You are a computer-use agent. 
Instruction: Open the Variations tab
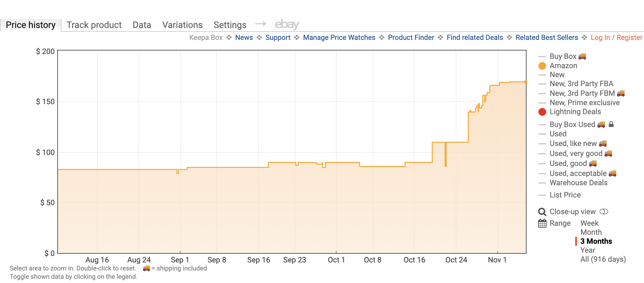(182, 25)
